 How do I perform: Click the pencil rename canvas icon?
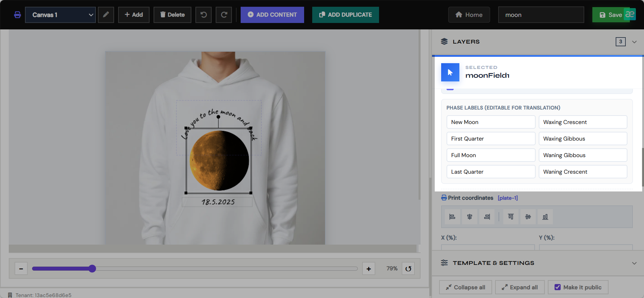point(106,15)
